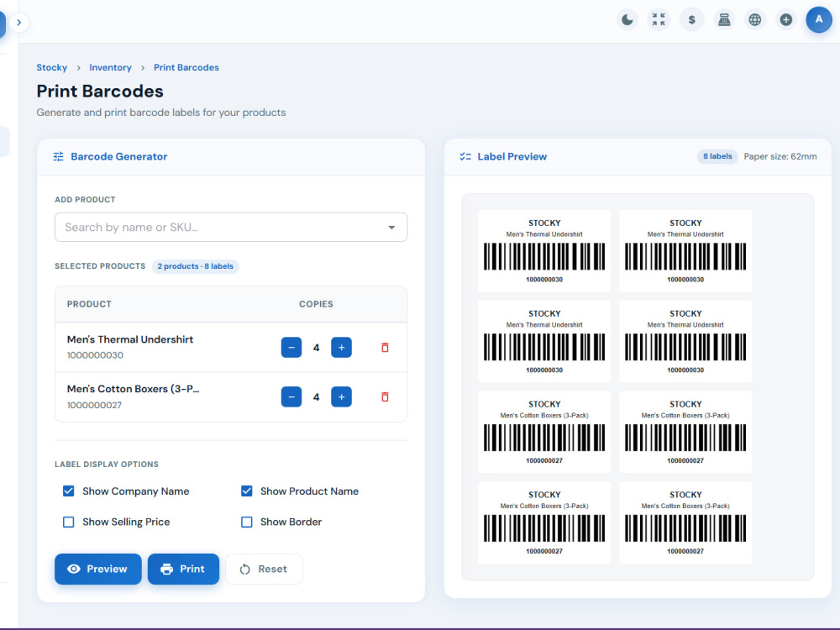Click Men's Thermal Undershirt product name
The height and width of the screenshot is (630, 840).
tap(130, 339)
